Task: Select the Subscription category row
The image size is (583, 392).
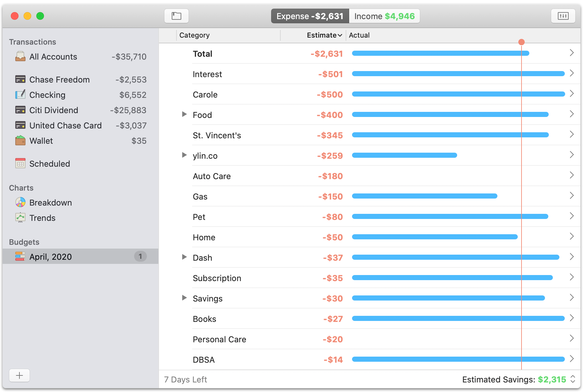Action: coord(370,278)
